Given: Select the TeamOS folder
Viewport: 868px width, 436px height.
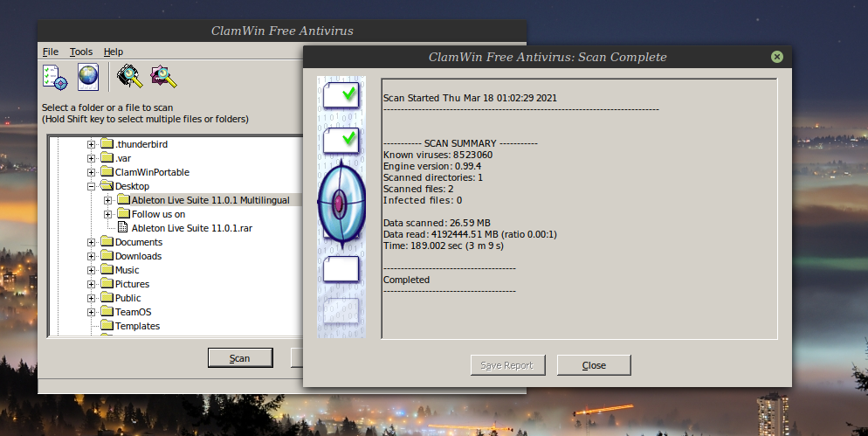Looking at the screenshot, I should click(133, 312).
